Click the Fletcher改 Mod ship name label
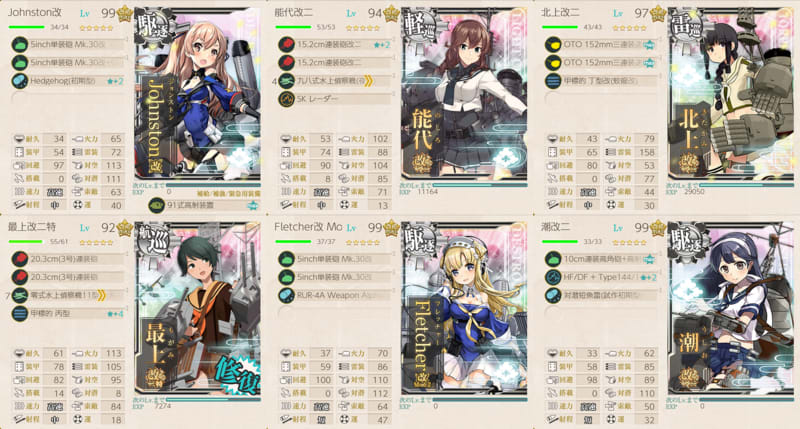Image resolution: width=800 pixels, height=429 pixels. coord(308,227)
